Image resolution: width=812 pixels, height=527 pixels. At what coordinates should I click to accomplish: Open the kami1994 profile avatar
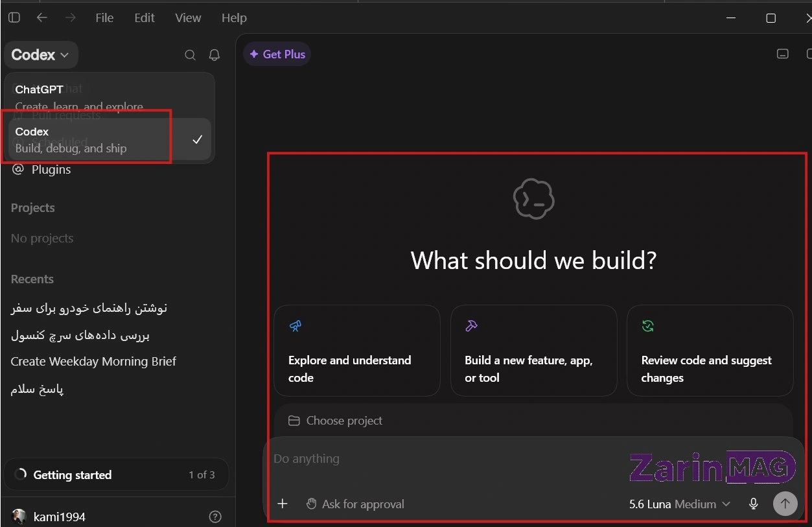point(19,517)
